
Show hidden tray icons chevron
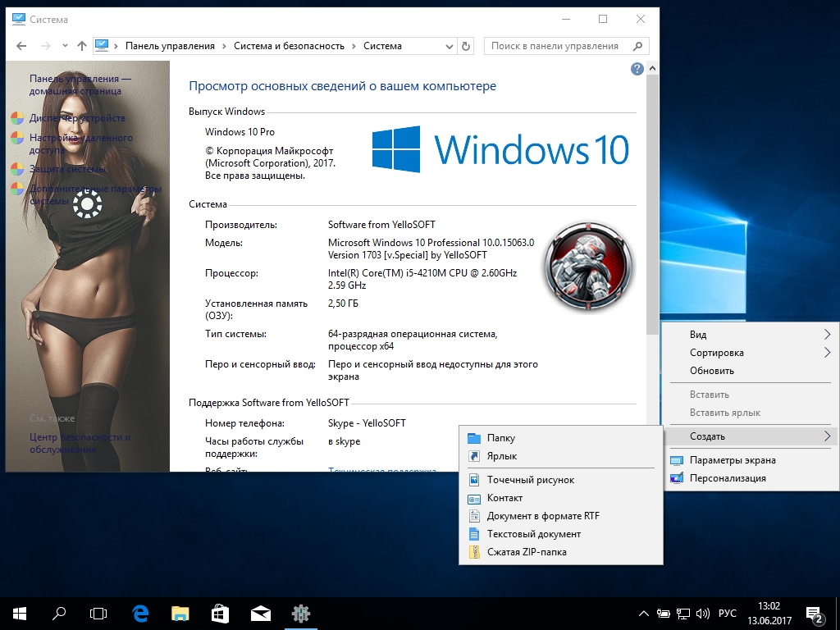point(644,614)
